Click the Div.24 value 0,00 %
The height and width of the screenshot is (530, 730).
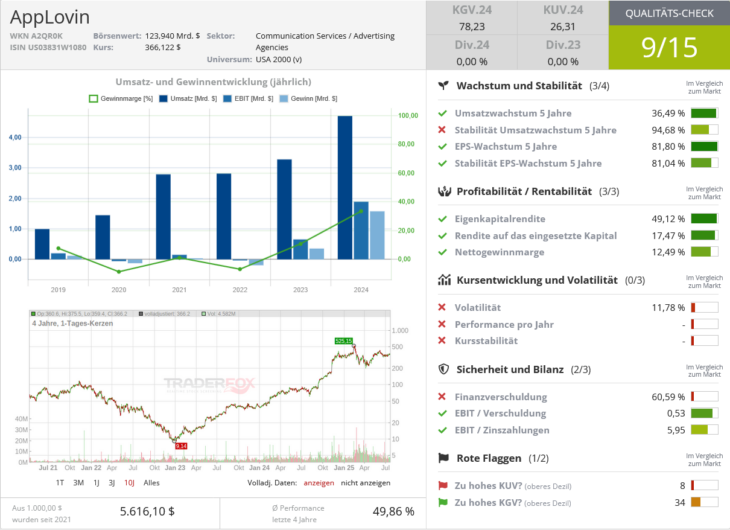point(472,61)
